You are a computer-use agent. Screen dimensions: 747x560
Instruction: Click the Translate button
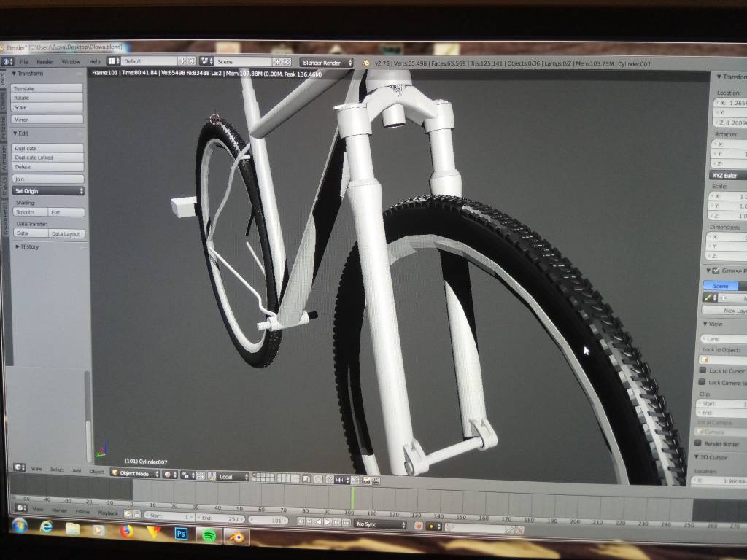pos(47,88)
